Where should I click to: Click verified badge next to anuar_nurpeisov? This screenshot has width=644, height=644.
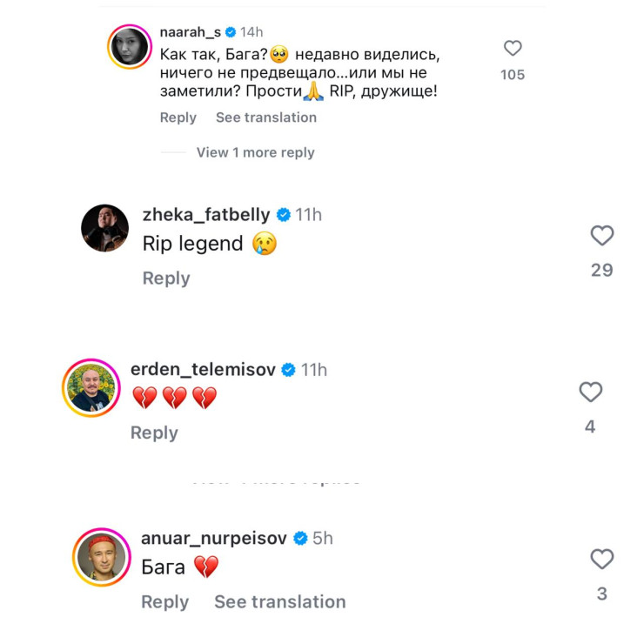point(300,539)
